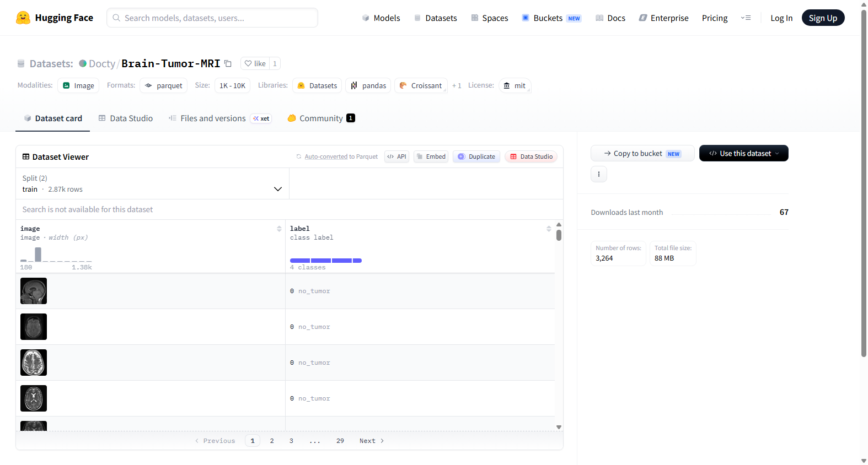This screenshot has height=465, width=868.
Task: Click the like count number 1
Action: 275,63
